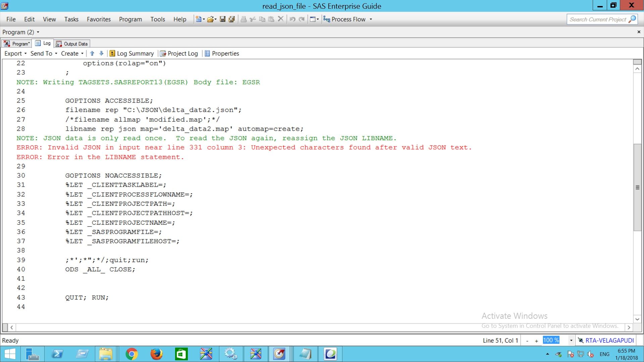Open the zoom level selector

[x=571, y=340]
